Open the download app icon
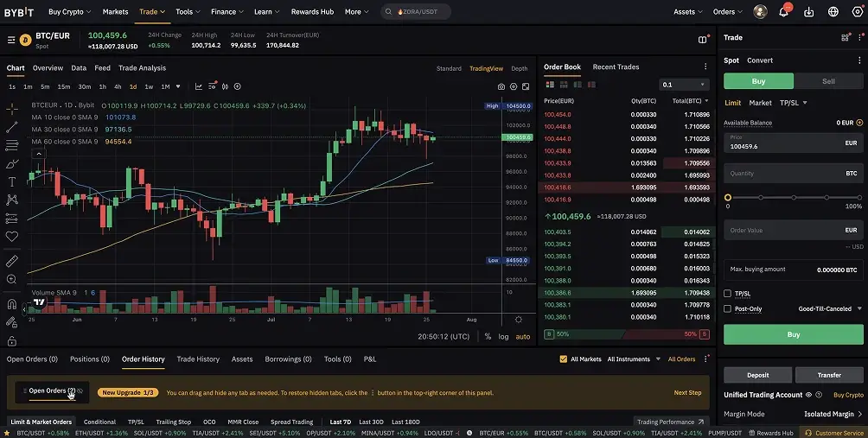The height and width of the screenshot is (438, 868). [x=808, y=11]
